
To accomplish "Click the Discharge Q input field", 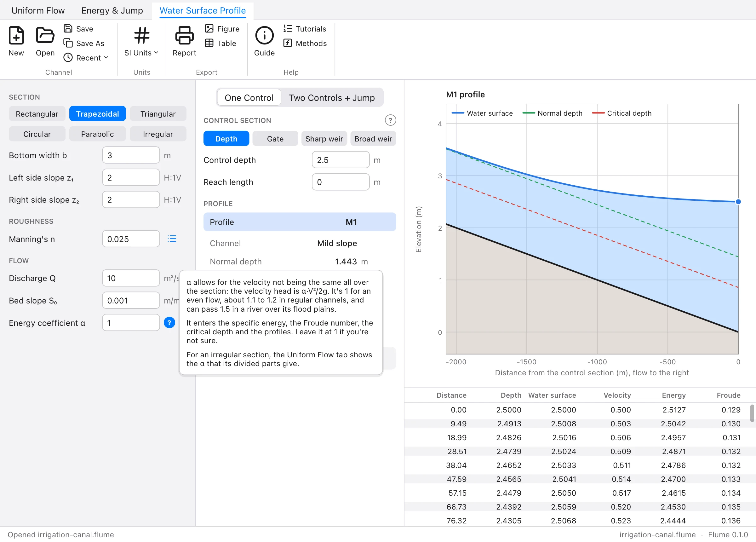I will pyautogui.click(x=131, y=278).
